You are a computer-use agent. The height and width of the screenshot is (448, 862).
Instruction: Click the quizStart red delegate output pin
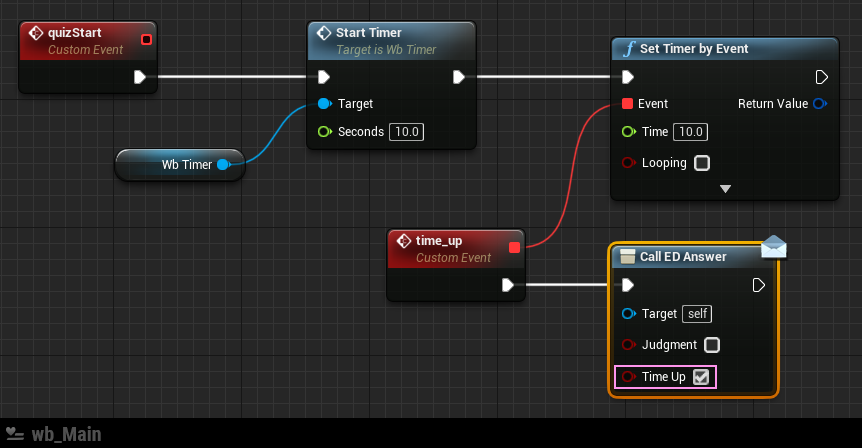pyautogui.click(x=146, y=40)
